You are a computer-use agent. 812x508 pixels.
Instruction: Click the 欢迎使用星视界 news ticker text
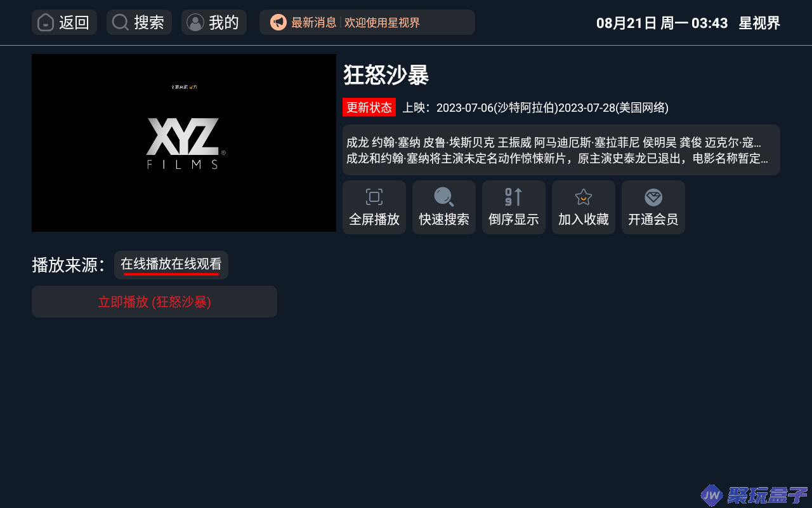pos(382,23)
